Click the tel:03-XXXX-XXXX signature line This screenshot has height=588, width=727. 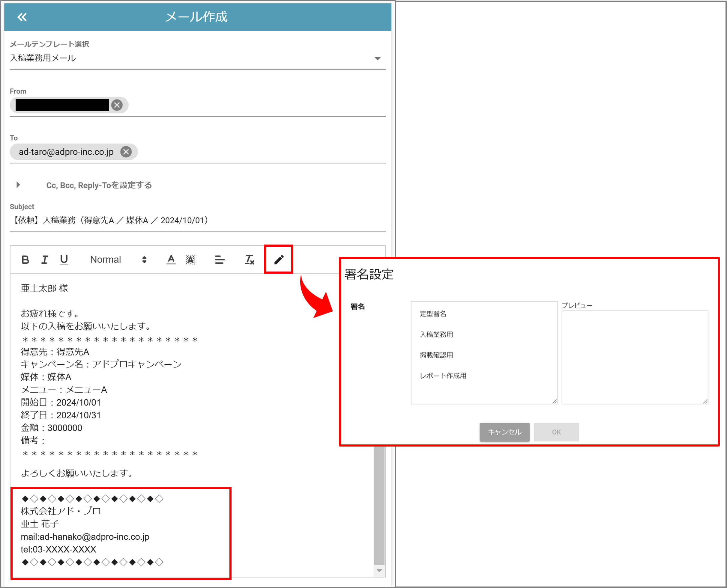[59, 549]
